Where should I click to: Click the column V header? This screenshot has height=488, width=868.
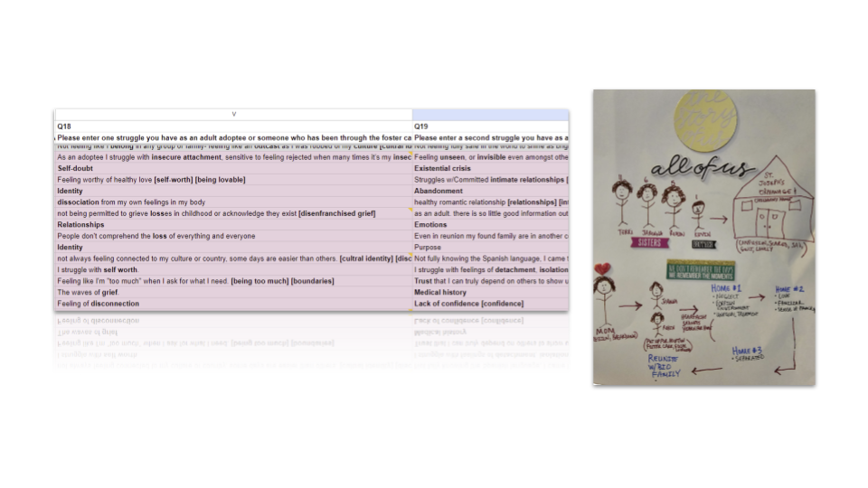pos(233,115)
